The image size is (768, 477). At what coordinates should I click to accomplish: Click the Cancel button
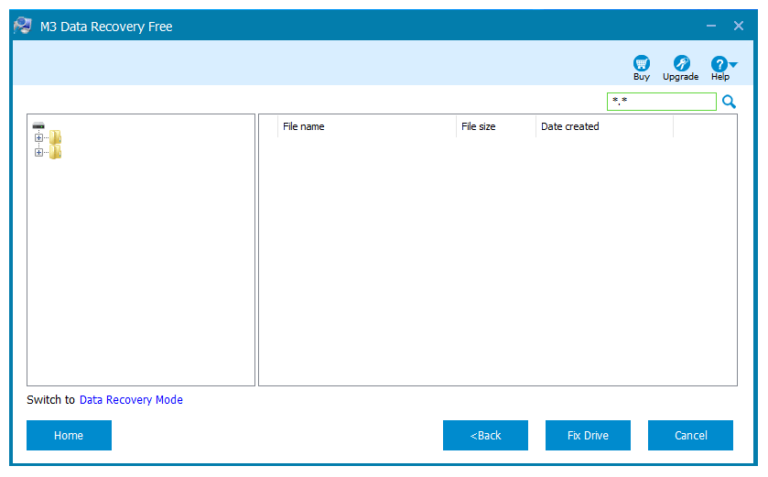point(690,435)
